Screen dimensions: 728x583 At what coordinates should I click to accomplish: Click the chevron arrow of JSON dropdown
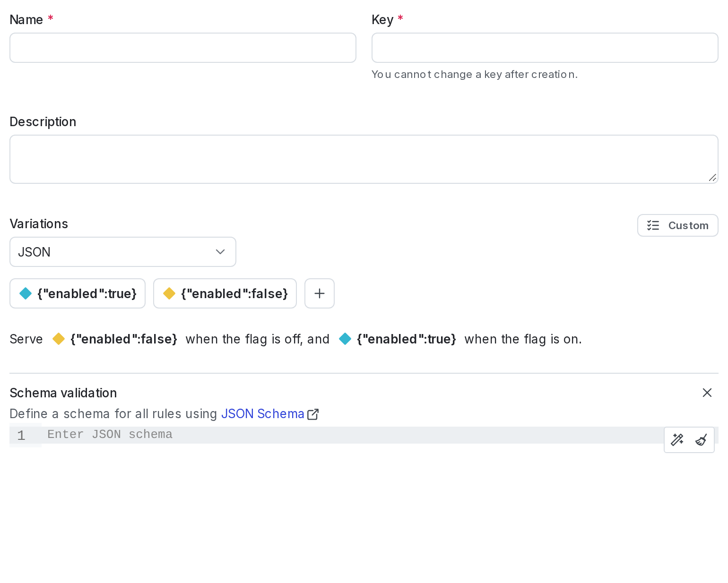pos(220,252)
